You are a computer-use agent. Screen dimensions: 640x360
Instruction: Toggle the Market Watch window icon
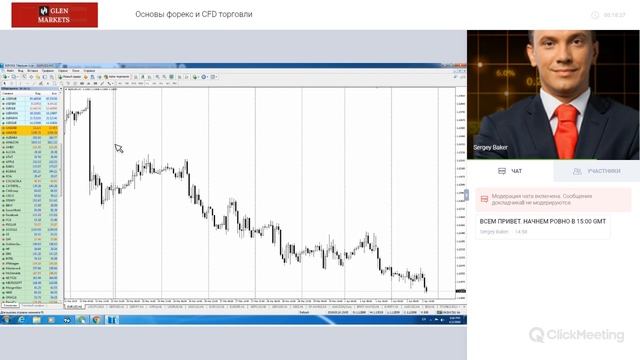pos(24,77)
